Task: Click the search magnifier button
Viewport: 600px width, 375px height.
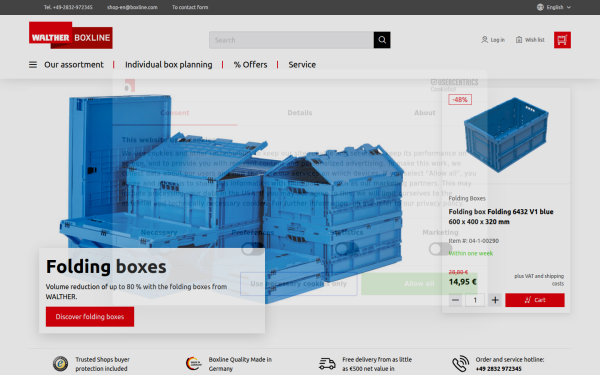Action: 382,40
